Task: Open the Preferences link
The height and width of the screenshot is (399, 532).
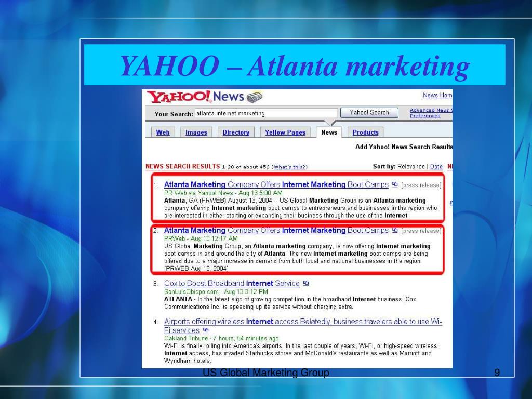Action: pyautogui.click(x=425, y=116)
